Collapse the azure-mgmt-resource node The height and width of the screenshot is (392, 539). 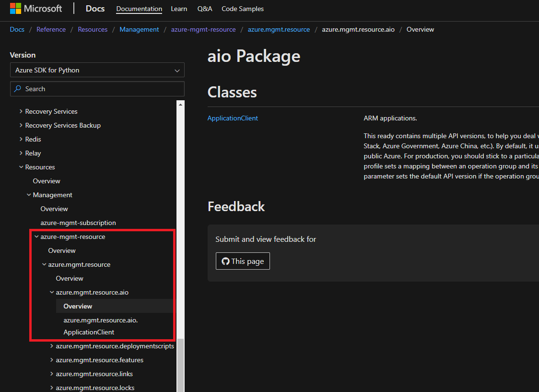pyautogui.click(x=36, y=237)
